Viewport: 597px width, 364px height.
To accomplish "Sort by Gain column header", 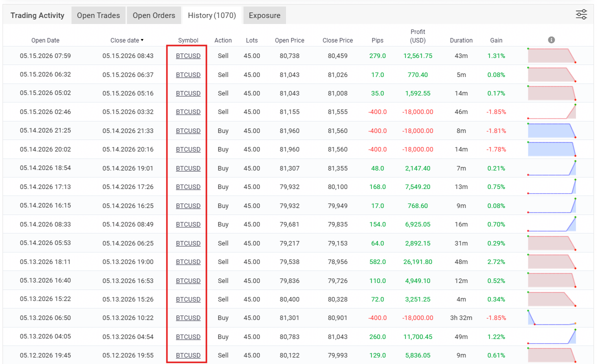I will pos(496,40).
